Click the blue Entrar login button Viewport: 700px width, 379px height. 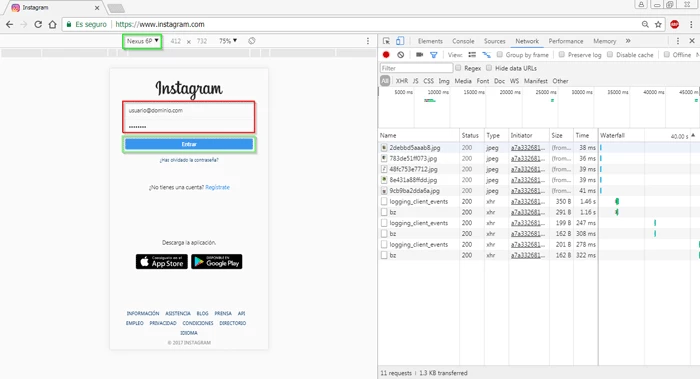coord(189,144)
